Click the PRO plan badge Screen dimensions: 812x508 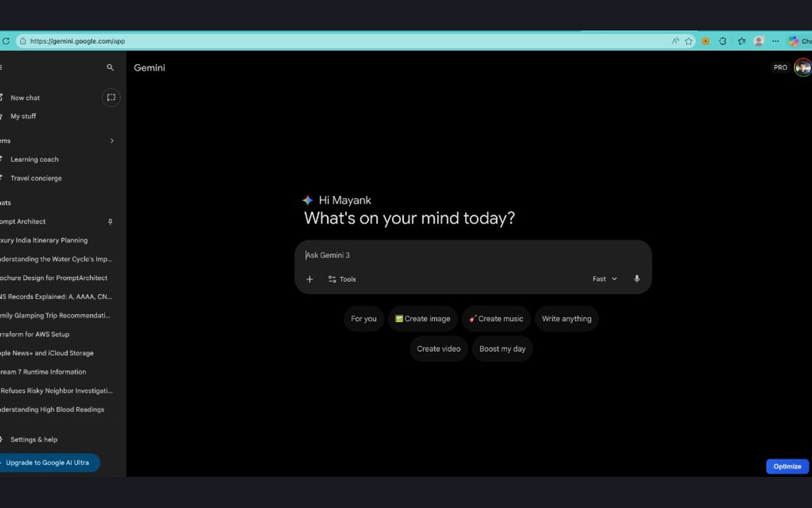[780, 67]
